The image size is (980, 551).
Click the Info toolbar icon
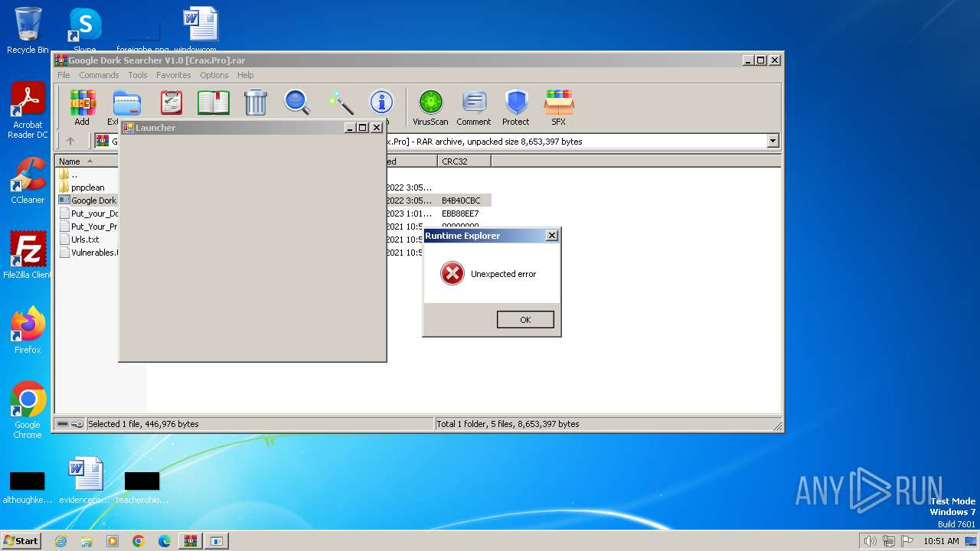coord(381,103)
